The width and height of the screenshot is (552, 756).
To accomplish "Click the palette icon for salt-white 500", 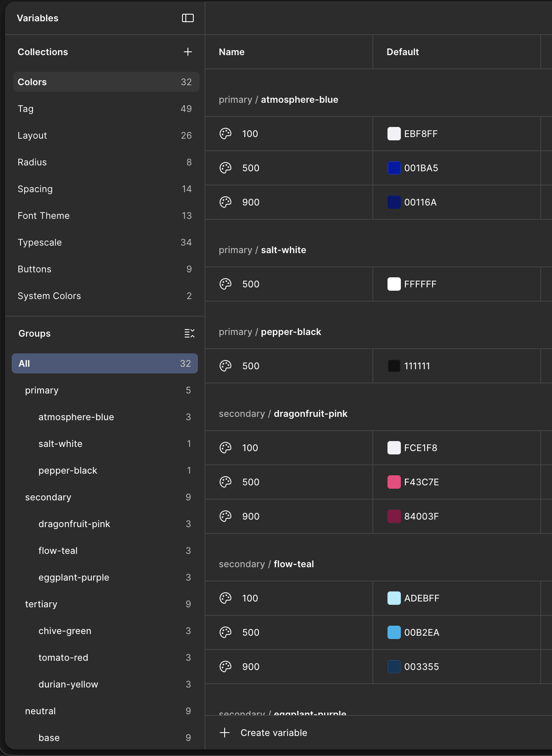I will tap(225, 284).
